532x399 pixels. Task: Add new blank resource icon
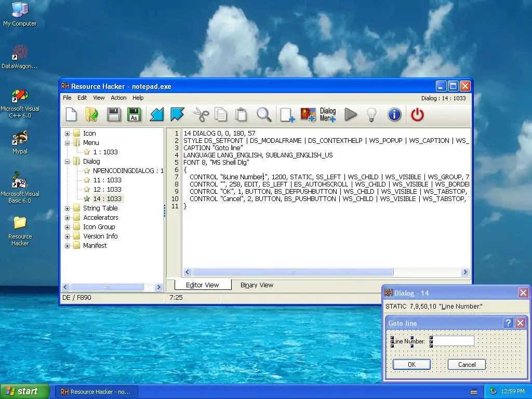tap(287, 115)
